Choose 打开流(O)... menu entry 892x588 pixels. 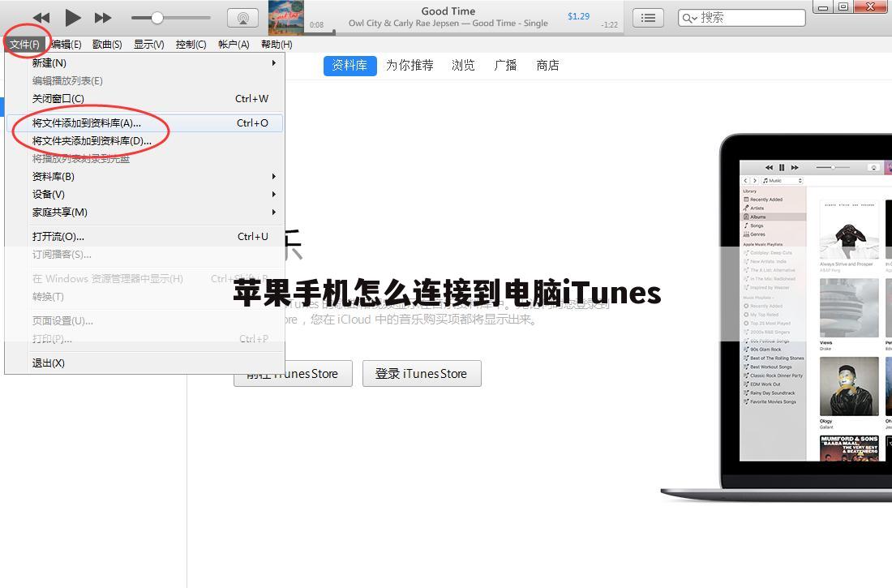(144, 237)
